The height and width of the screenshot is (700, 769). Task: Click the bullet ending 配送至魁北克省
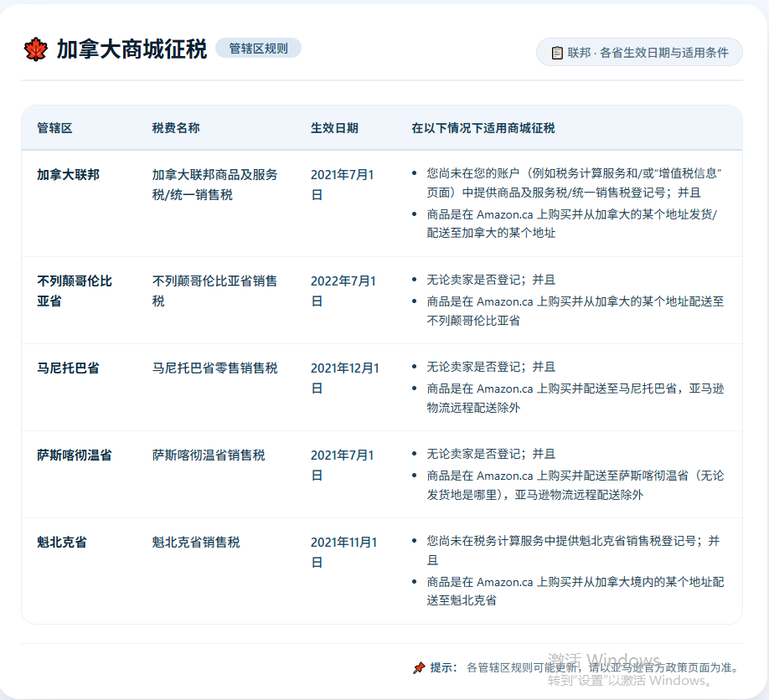[x=575, y=591]
